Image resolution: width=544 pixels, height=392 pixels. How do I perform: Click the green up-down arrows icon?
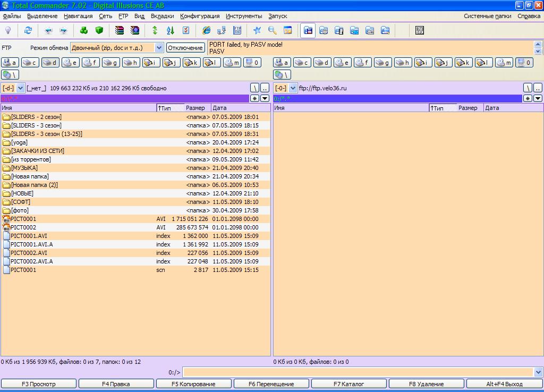(x=155, y=30)
